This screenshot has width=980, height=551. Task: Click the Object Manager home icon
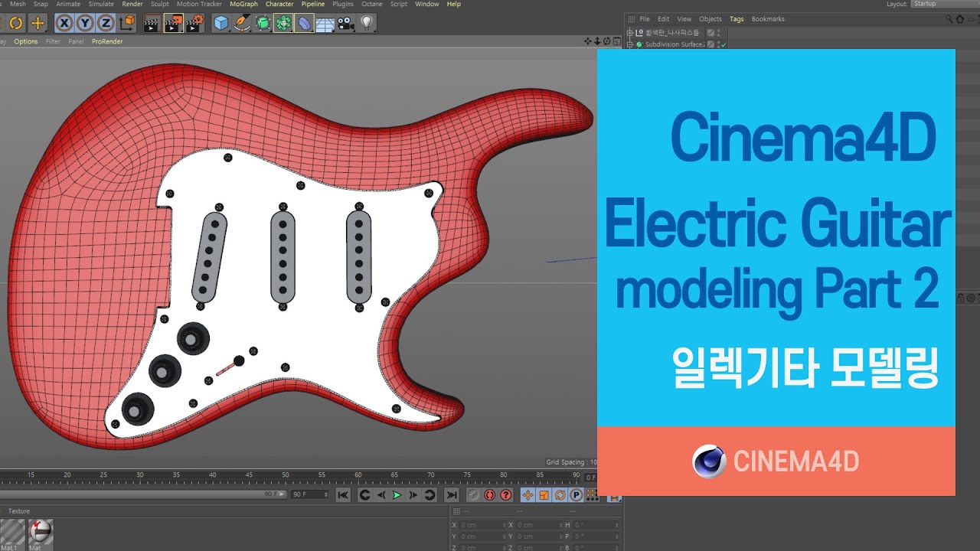point(960,19)
